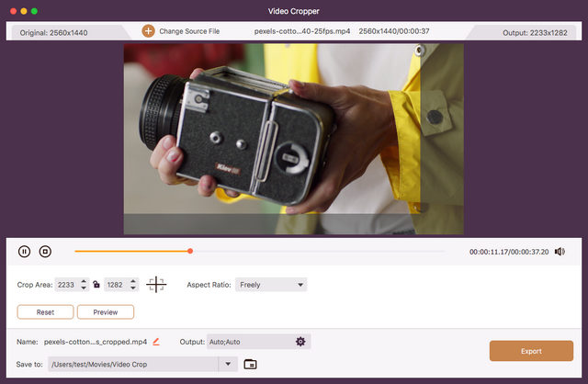Click the Preview button
588x384 pixels.
pos(105,312)
